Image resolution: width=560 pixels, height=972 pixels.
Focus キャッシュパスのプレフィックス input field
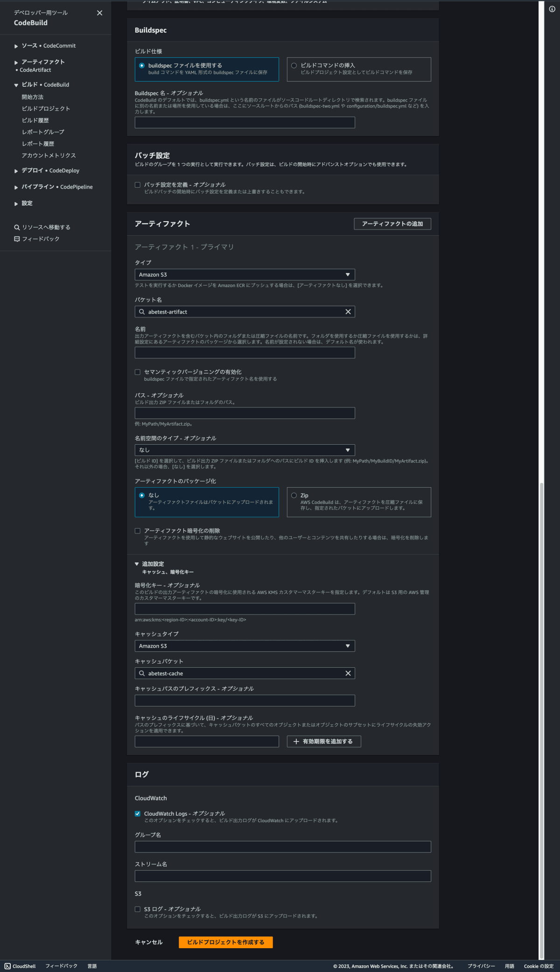click(x=245, y=700)
